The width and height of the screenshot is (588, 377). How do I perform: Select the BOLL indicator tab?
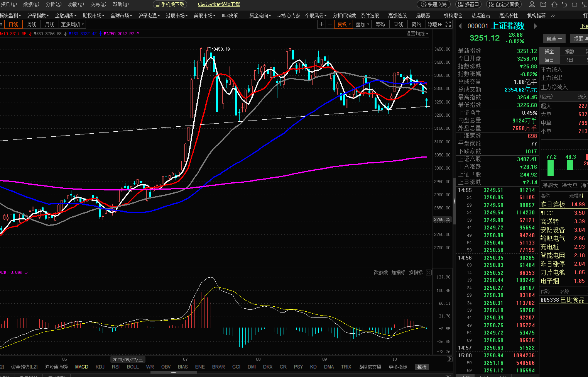pos(133,367)
